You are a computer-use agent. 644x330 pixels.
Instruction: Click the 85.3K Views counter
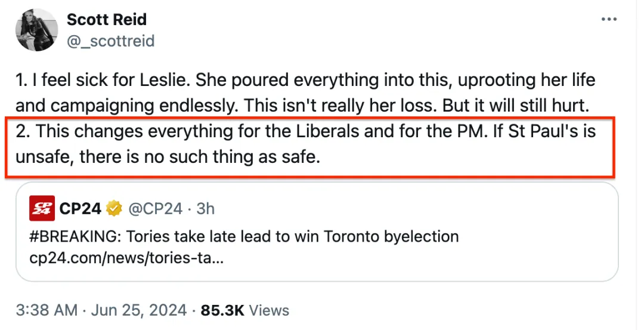pyautogui.click(x=245, y=310)
